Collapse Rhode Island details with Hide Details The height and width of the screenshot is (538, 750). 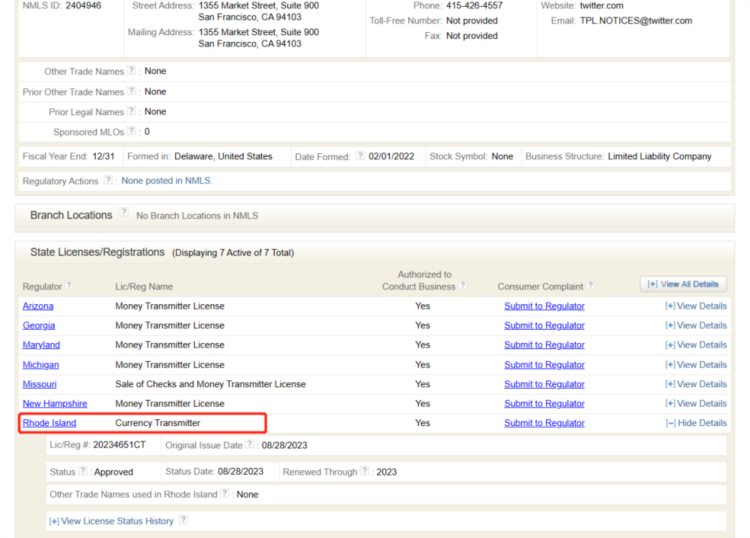(x=696, y=423)
